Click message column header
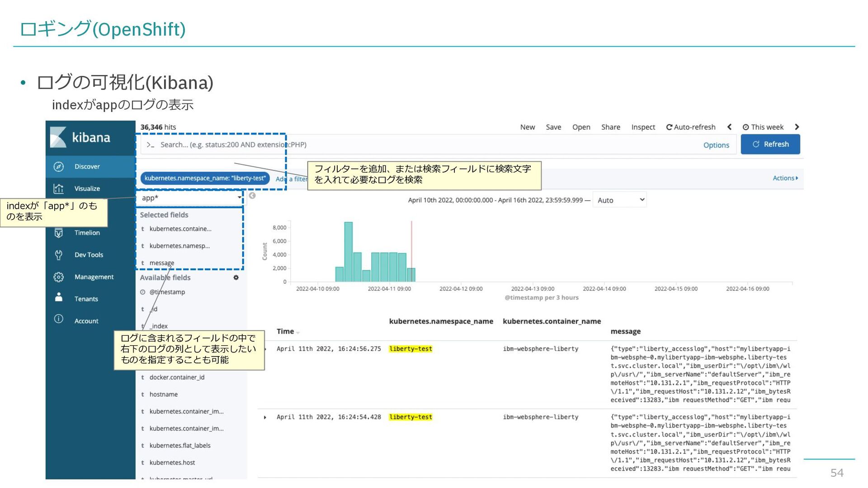The image size is (868, 488). (625, 332)
